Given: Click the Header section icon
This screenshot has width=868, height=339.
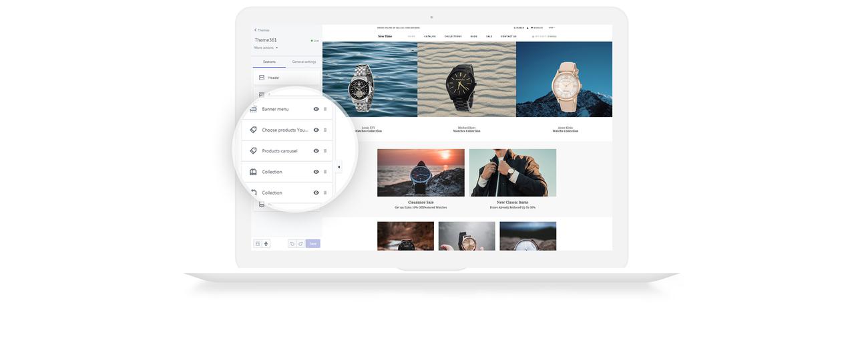Looking at the screenshot, I should [x=262, y=78].
